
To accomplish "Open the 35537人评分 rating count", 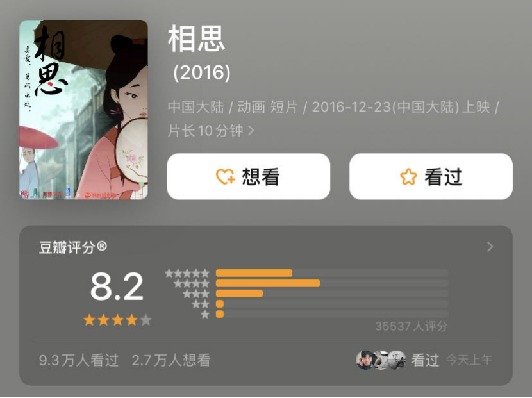I will click(411, 326).
